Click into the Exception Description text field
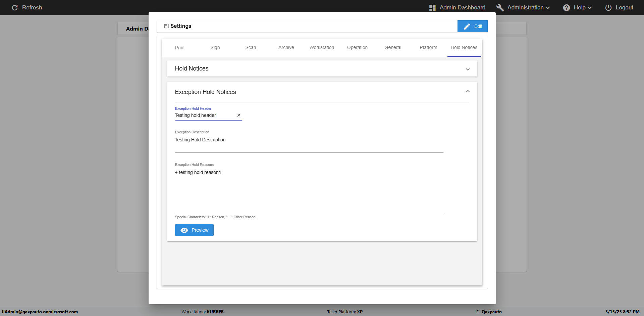644x316 pixels. [x=309, y=140]
